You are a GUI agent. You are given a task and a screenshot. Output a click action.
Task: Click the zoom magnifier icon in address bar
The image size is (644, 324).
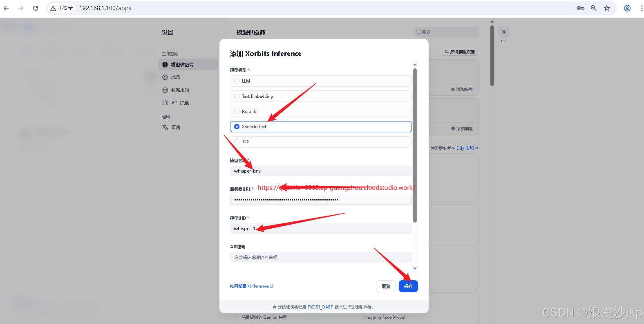(x=594, y=8)
